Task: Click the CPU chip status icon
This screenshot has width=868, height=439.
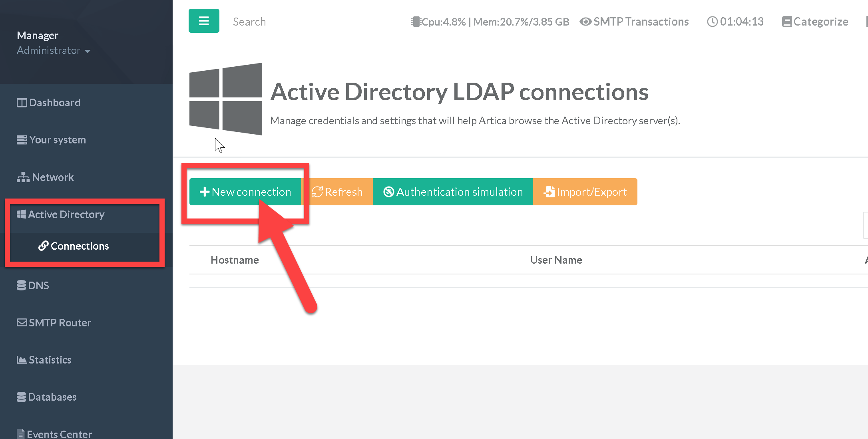Action: [x=416, y=22]
